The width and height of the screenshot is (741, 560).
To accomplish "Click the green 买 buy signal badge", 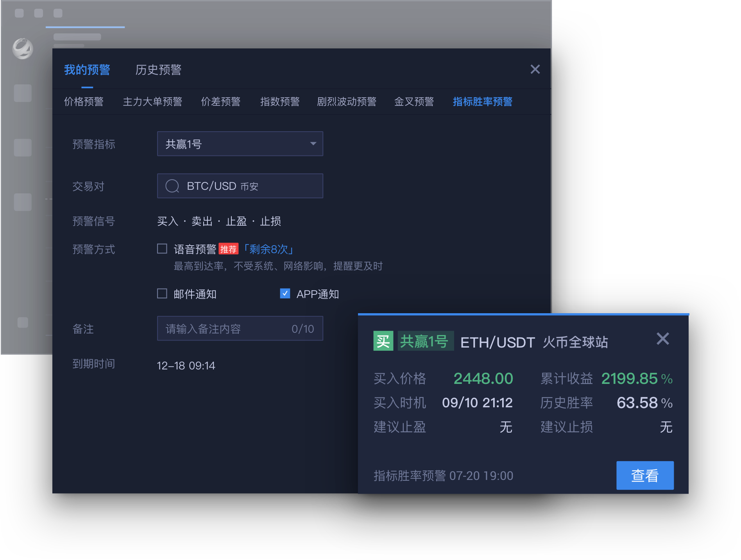I will (383, 341).
